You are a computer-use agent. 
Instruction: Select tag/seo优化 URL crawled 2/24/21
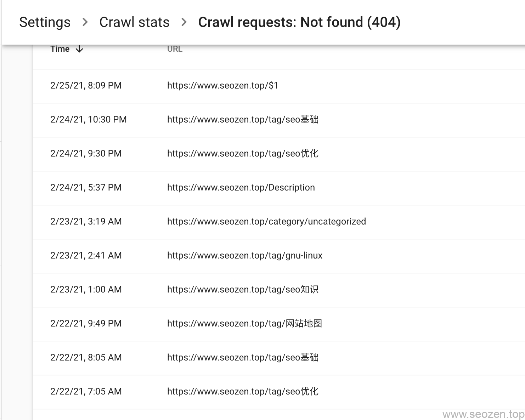pos(243,154)
